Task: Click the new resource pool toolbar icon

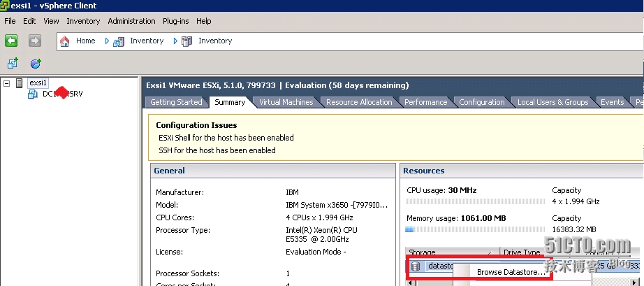Action: click(36, 63)
